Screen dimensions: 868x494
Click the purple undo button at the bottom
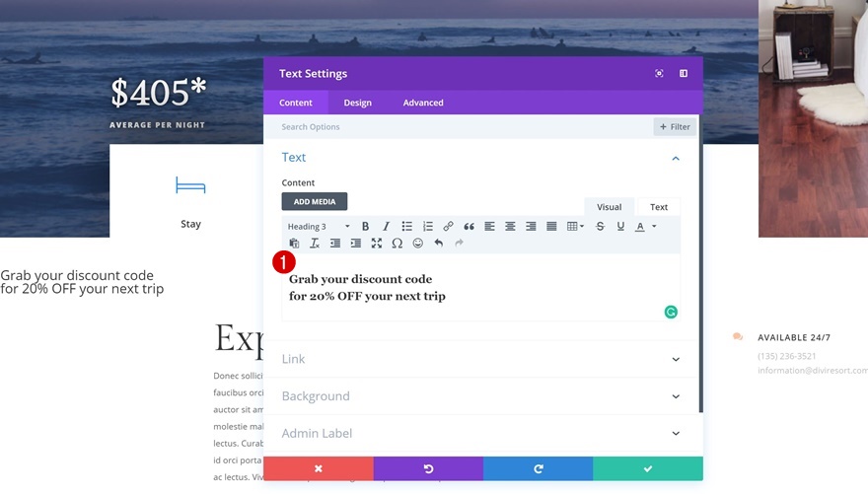click(428, 468)
